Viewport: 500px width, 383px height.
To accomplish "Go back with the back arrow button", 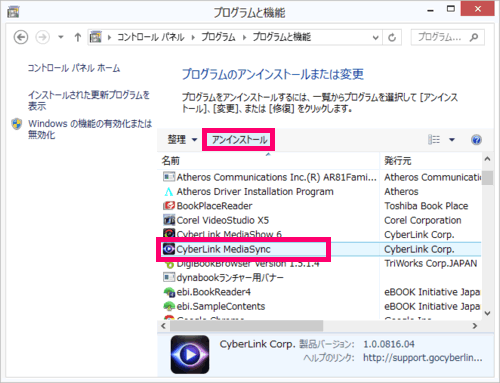I will coord(21,37).
